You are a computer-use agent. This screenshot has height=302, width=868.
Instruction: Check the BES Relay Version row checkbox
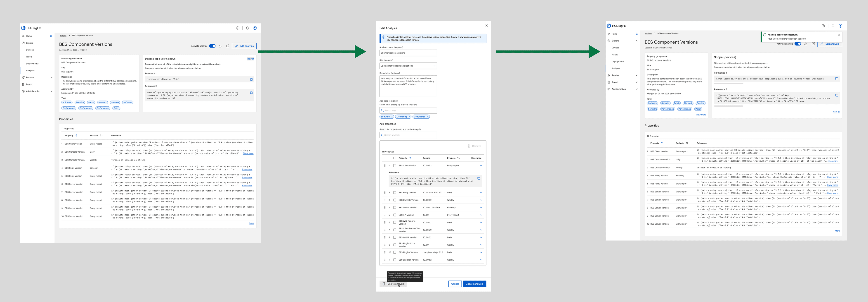(x=395, y=193)
